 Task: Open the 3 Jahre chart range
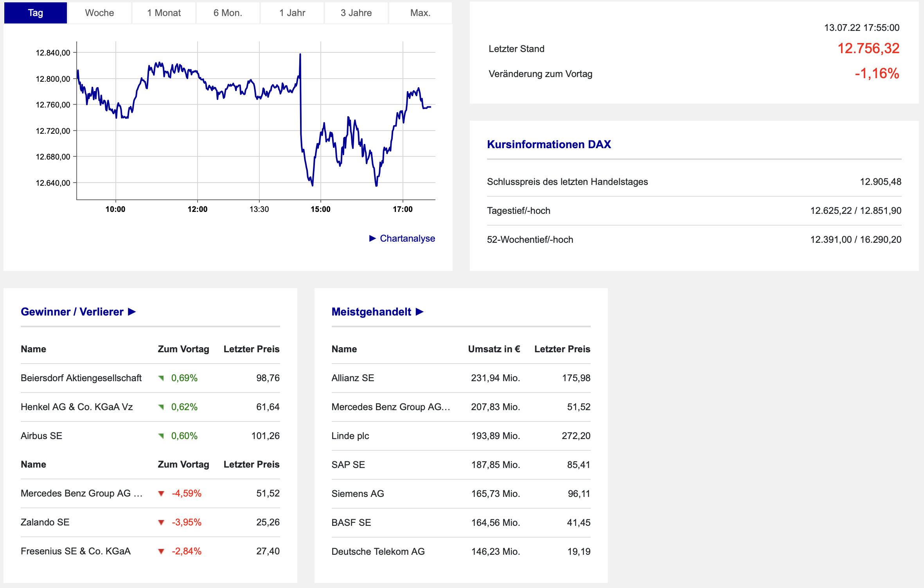click(356, 13)
